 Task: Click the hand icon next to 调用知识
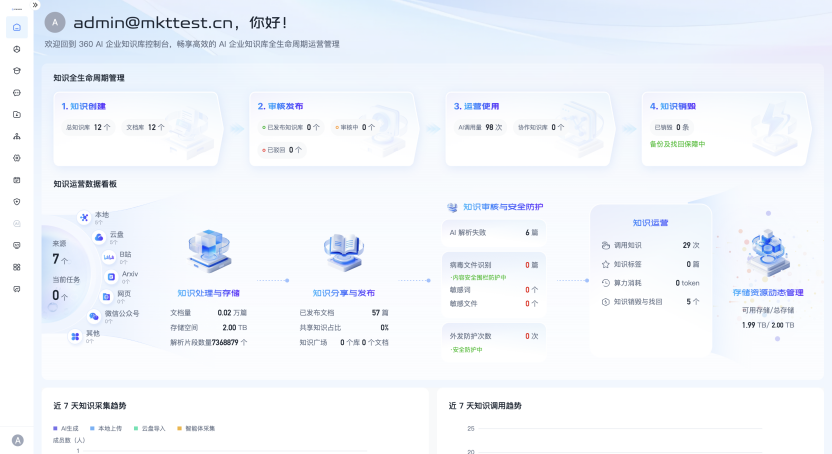pos(605,245)
